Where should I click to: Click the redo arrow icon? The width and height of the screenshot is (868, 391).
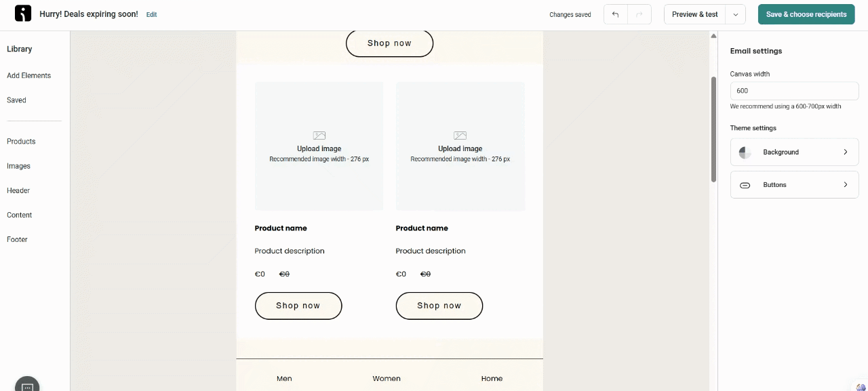pyautogui.click(x=639, y=14)
